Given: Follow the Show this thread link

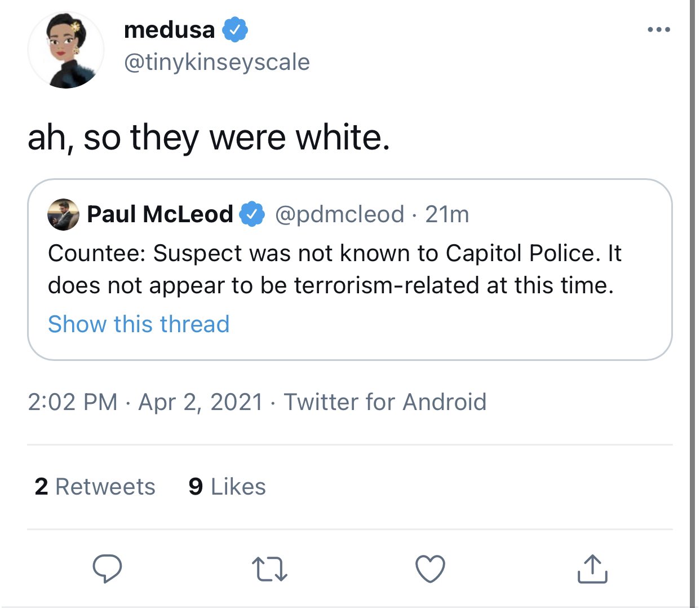Looking at the screenshot, I should pos(139,324).
